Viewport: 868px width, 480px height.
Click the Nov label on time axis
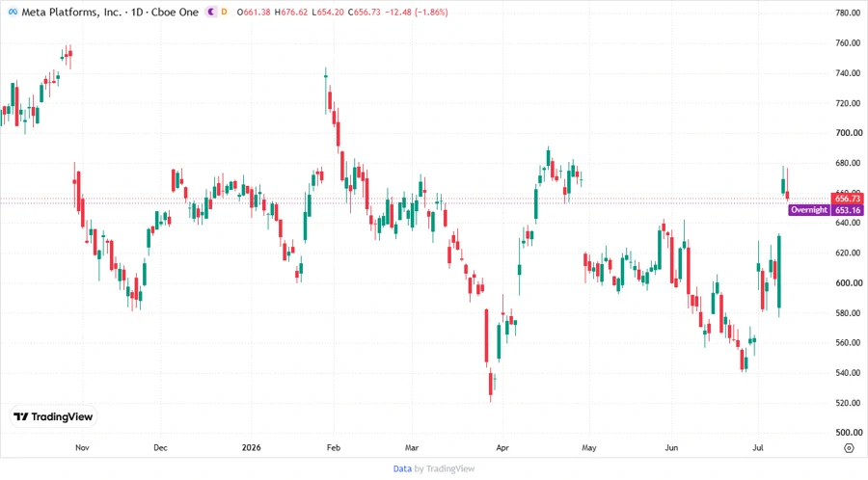82,447
